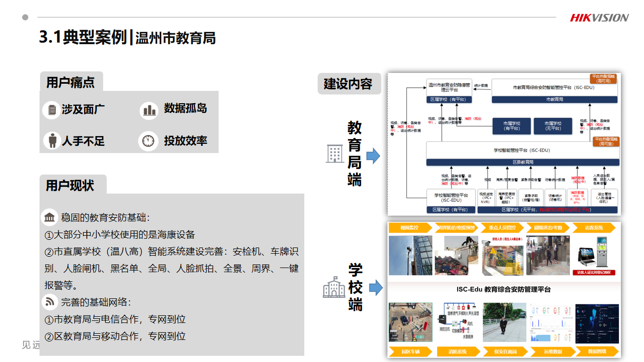Click the 用户现状 section label
The image size is (644, 362).
coord(71,185)
